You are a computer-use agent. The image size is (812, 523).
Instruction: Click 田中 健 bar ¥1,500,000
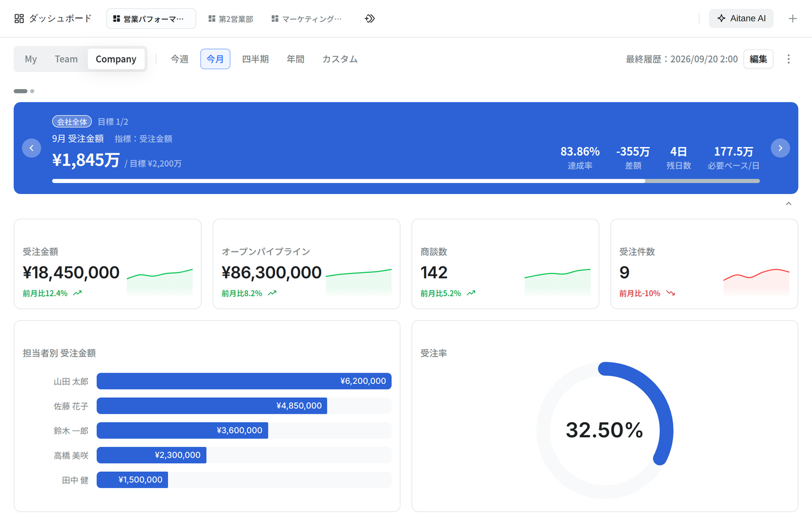coord(133,480)
